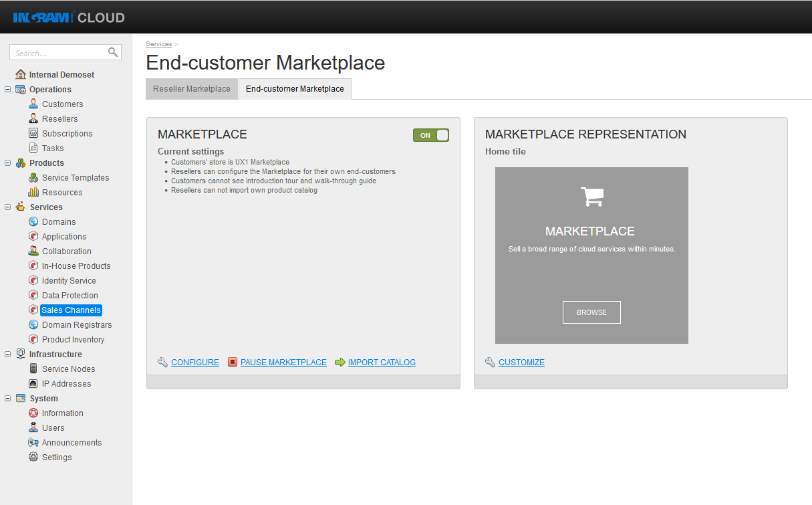Switch to the Reseller Marketplace tab
The width and height of the screenshot is (812, 505).
click(x=192, y=88)
